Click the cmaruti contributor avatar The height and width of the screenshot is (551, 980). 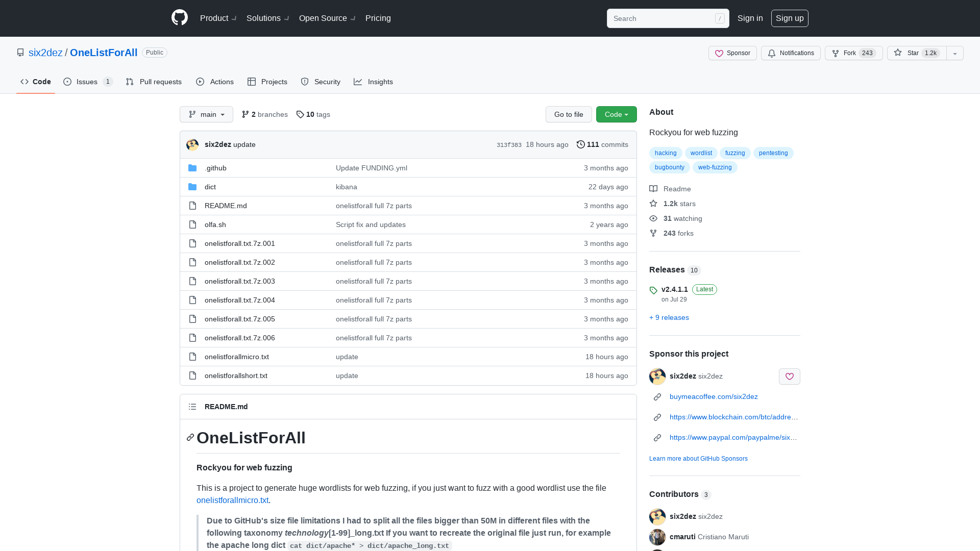[657, 537]
